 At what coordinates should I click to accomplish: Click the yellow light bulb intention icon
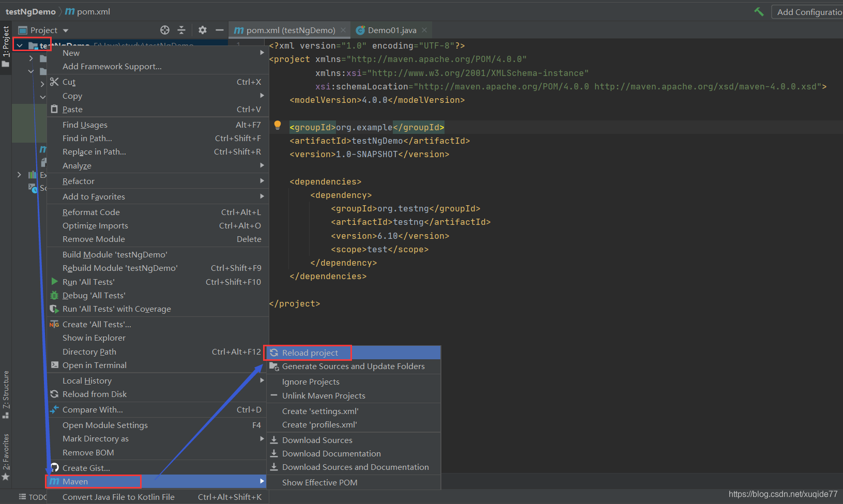pos(278,125)
